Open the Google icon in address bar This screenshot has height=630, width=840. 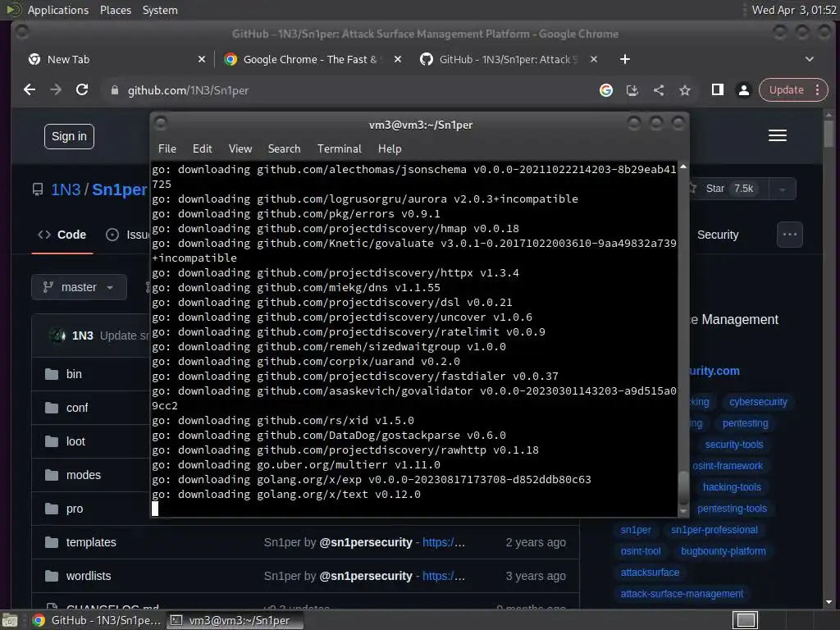pyautogui.click(x=606, y=90)
